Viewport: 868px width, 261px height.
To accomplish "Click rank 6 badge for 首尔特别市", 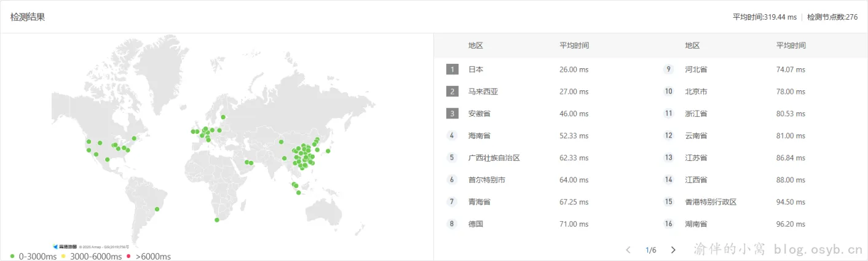I will coord(452,180).
